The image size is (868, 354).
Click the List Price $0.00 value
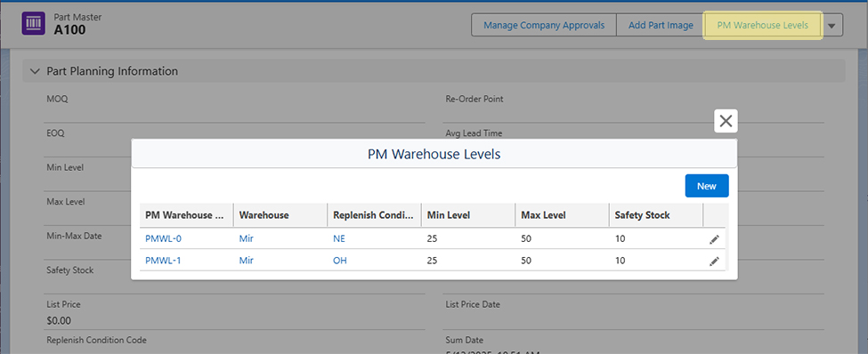click(x=59, y=321)
